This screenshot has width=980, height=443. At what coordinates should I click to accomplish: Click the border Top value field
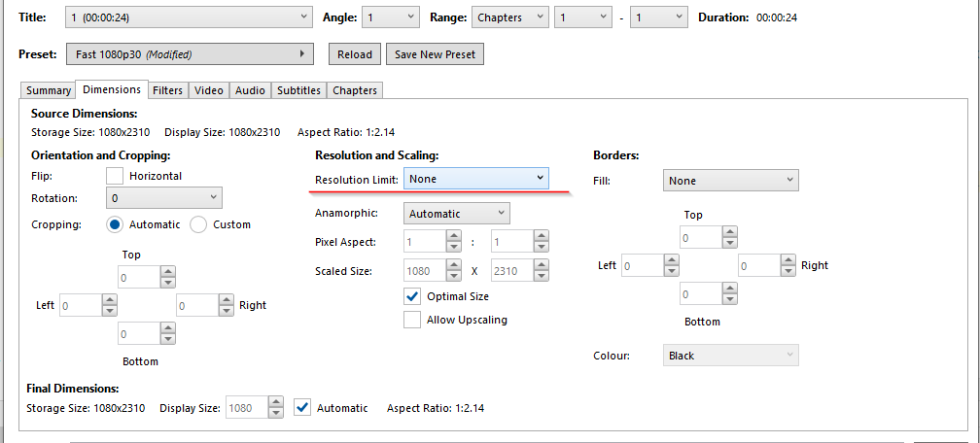click(701, 237)
